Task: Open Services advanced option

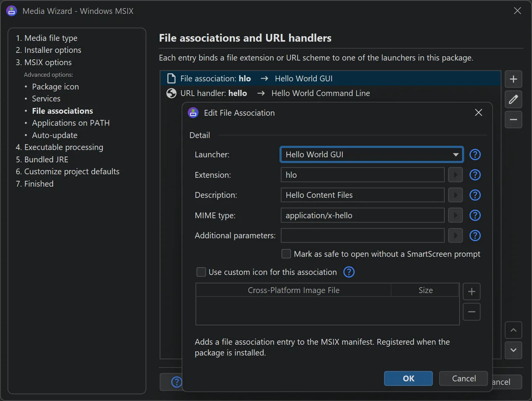Action: click(x=46, y=99)
